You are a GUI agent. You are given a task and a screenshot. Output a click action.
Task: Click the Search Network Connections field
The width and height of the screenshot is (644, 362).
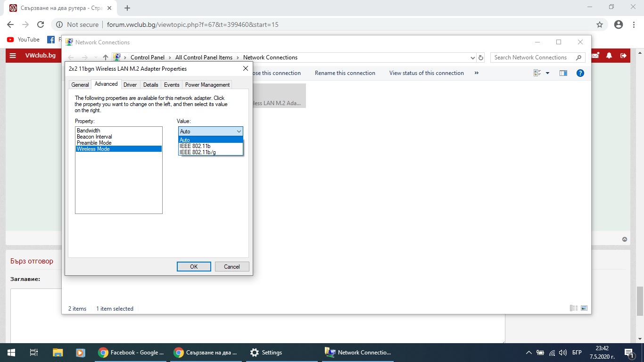click(x=532, y=58)
